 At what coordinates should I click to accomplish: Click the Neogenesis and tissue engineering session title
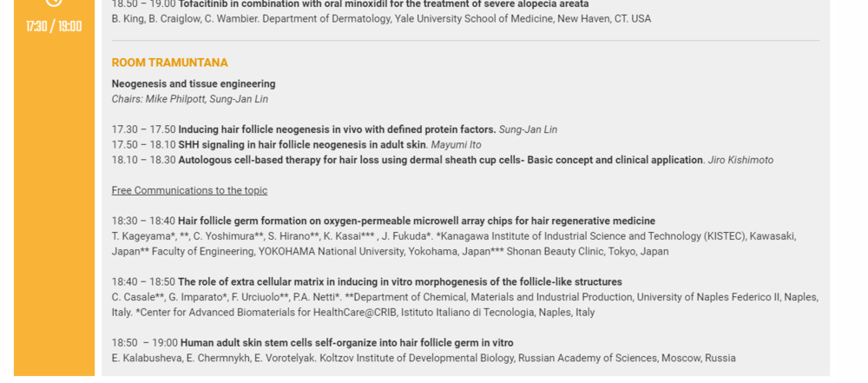(x=194, y=84)
